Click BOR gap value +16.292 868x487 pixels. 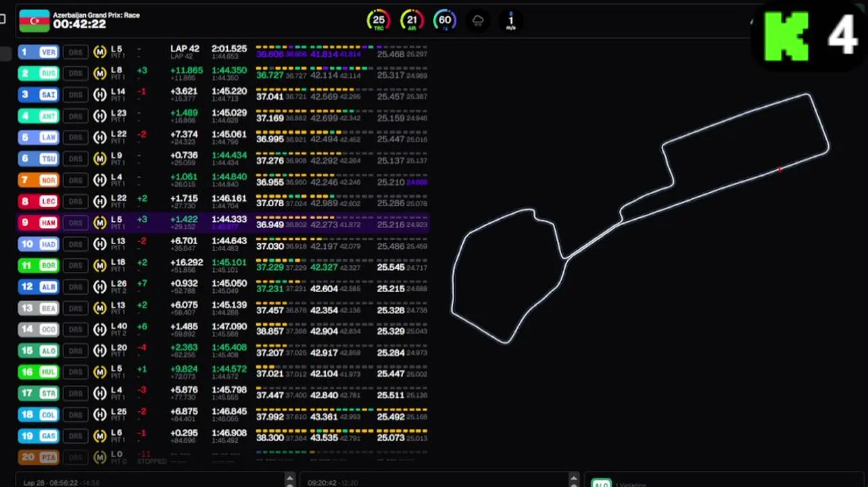click(187, 262)
